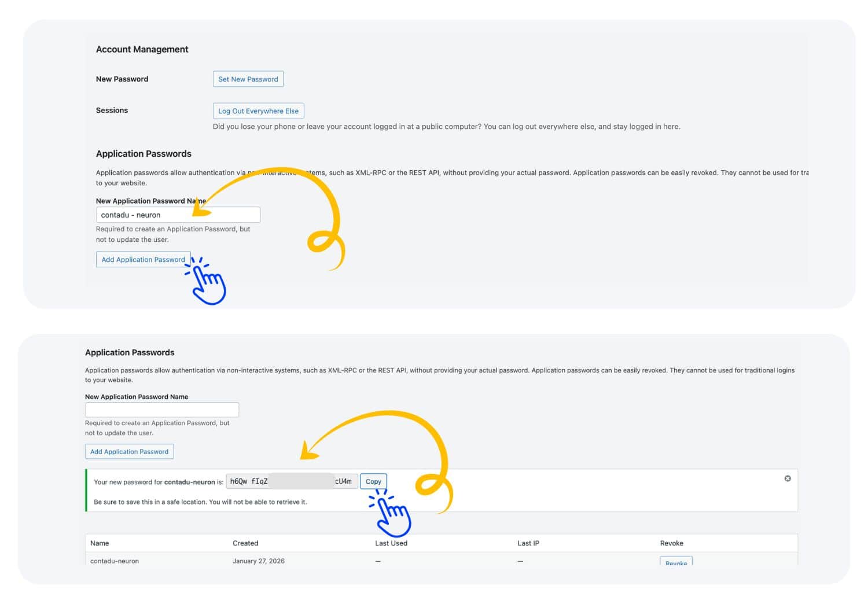Click the blue hand pointer beside Copy
The image size is (868, 593).
[391, 513]
